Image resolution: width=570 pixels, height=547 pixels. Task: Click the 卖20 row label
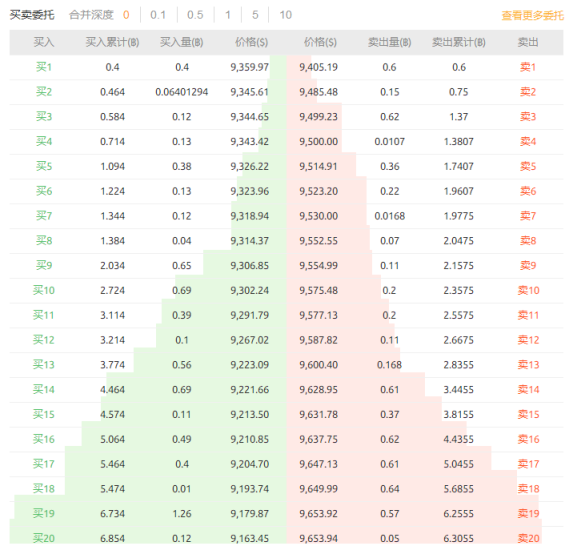(528, 538)
